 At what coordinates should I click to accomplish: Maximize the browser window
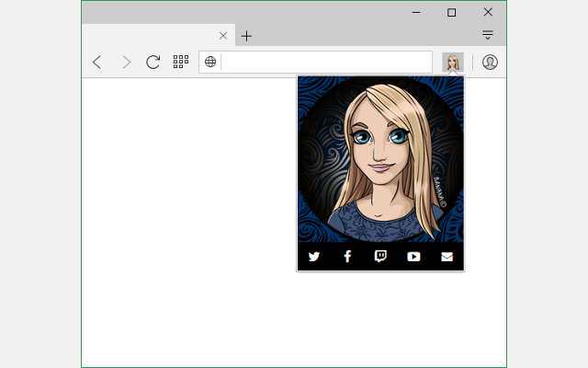coord(451,12)
